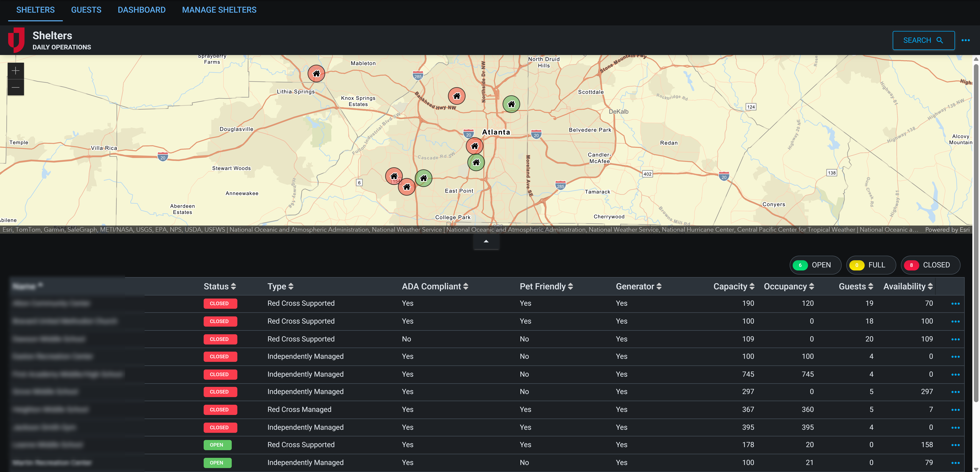This screenshot has width=980, height=472.
Task: Sort the Status column
Action: click(219, 286)
